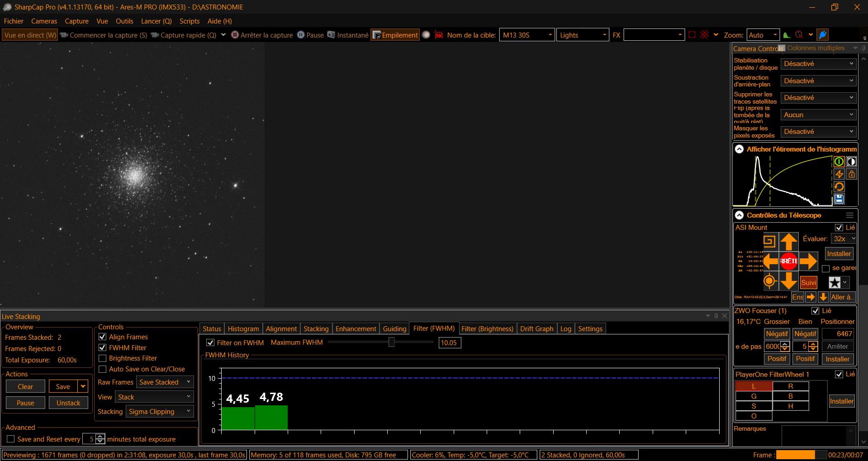Enable Save and Reset every checkbox
The image size is (868, 461).
[11, 439]
